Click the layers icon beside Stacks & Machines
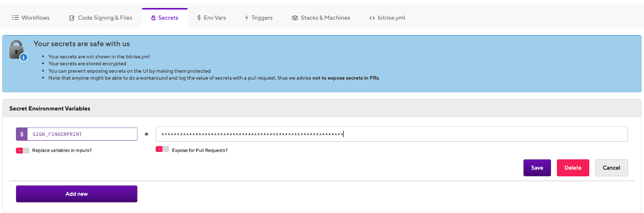 coord(295,18)
